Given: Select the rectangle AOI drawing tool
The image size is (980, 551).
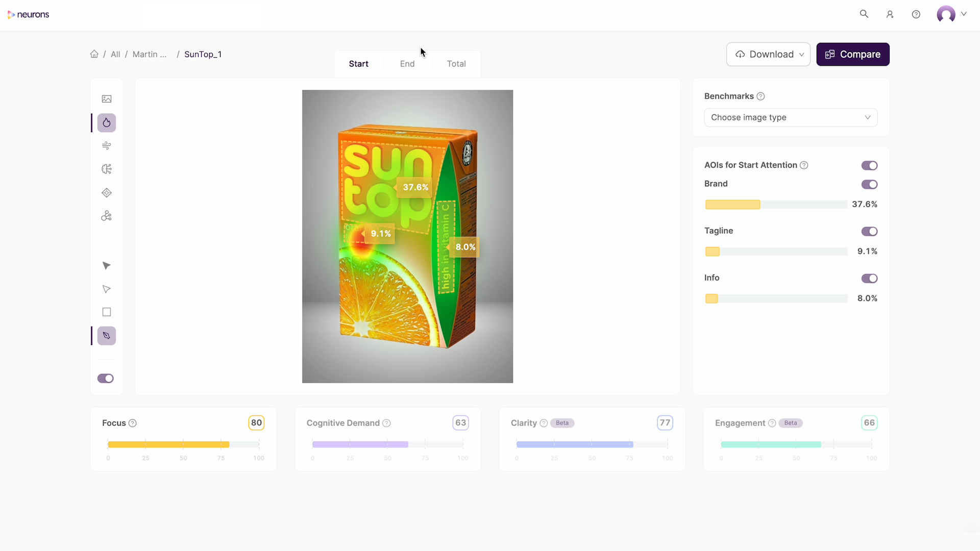Looking at the screenshot, I should point(107,312).
